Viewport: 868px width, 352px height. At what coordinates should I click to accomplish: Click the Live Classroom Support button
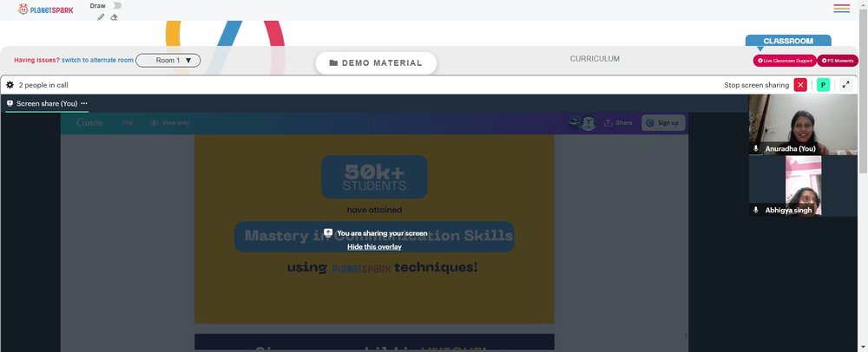point(785,60)
